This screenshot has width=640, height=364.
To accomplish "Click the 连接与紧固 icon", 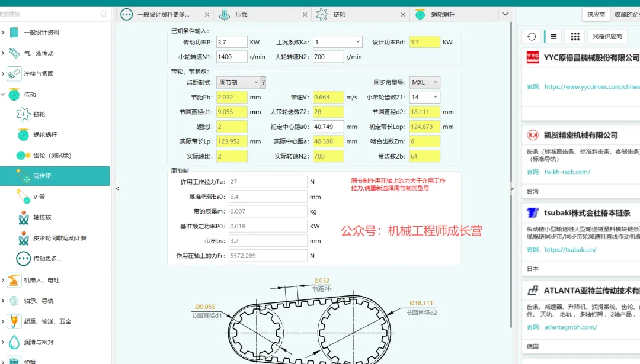I will (x=14, y=74).
